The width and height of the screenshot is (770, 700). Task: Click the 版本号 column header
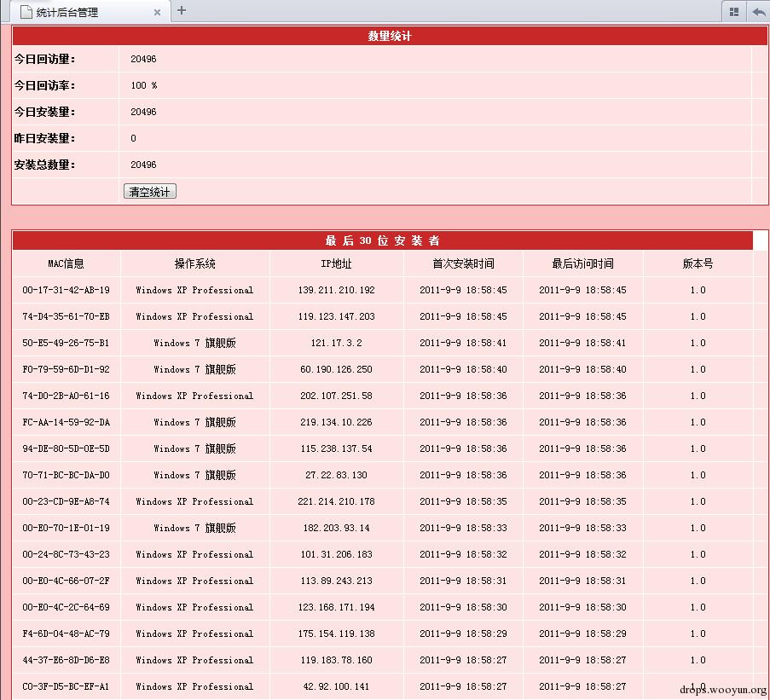click(698, 263)
